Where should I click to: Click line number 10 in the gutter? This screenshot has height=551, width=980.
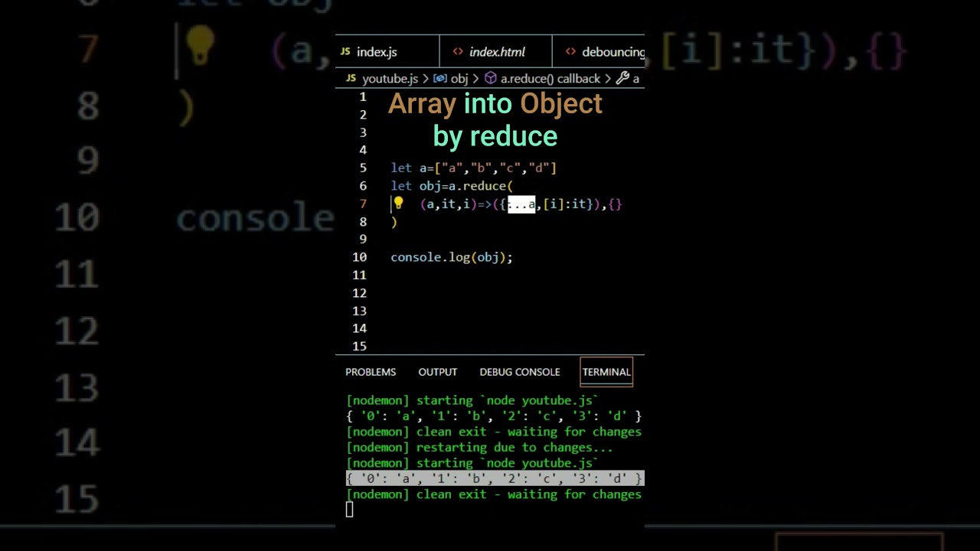(x=360, y=257)
